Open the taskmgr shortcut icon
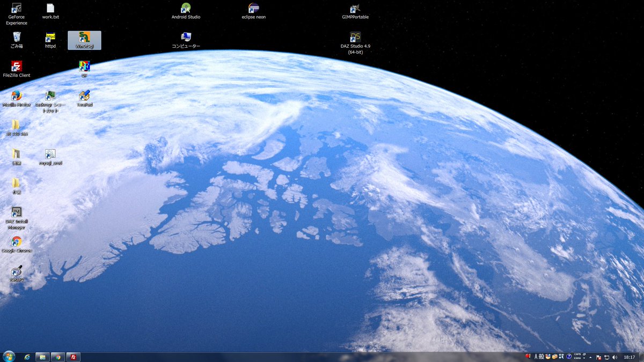644x362 pixels. (50, 101)
